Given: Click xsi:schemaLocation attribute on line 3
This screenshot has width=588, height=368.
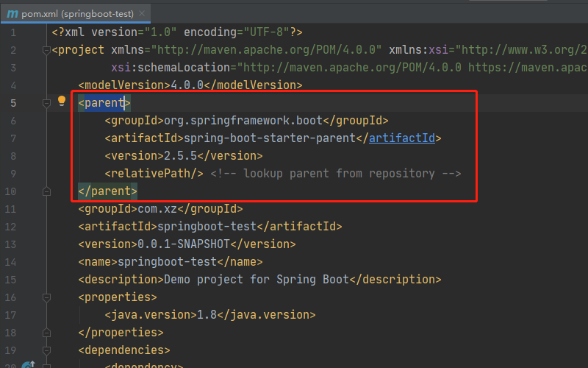Looking at the screenshot, I should tap(171, 68).
